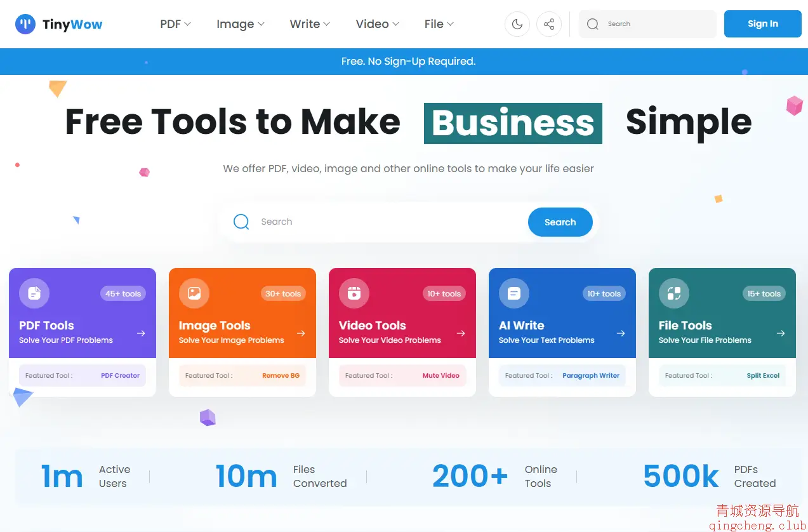Image resolution: width=808 pixels, height=532 pixels.
Task: Open the featured Remove BG tool
Action: (x=281, y=375)
